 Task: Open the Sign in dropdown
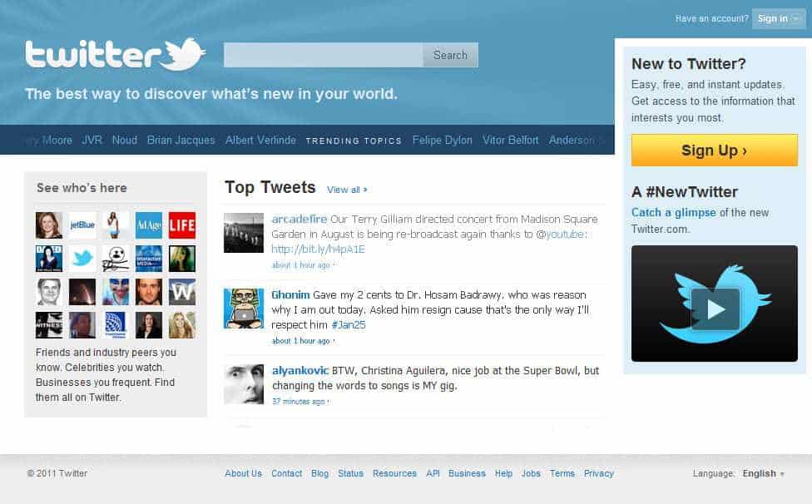[779, 18]
